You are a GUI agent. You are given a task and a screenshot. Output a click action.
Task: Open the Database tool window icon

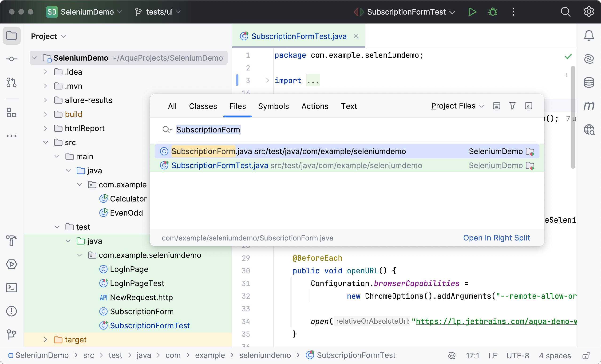(589, 82)
